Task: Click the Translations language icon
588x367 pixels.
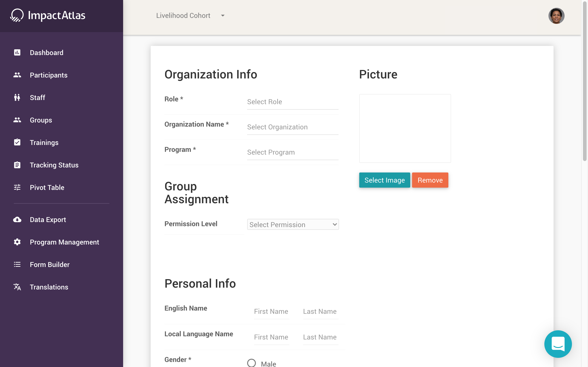Action: 17,287
